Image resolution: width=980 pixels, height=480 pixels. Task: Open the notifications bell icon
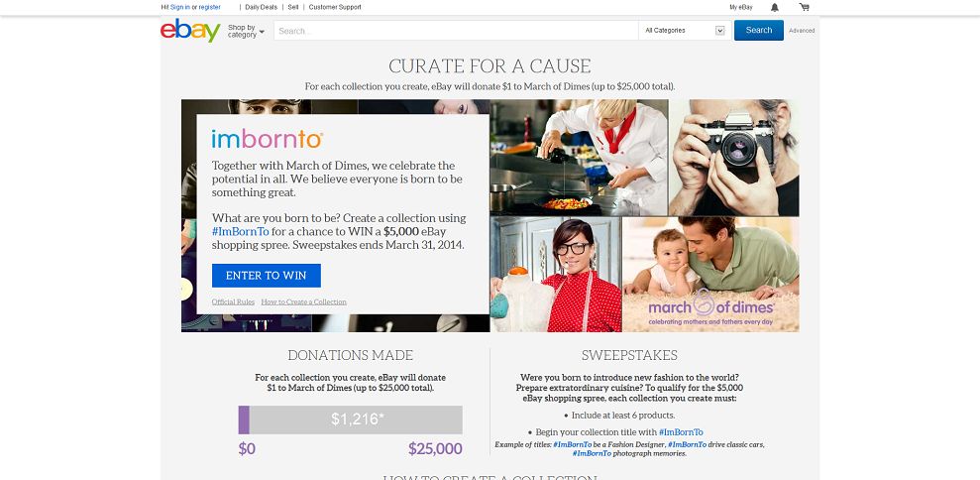(x=774, y=8)
